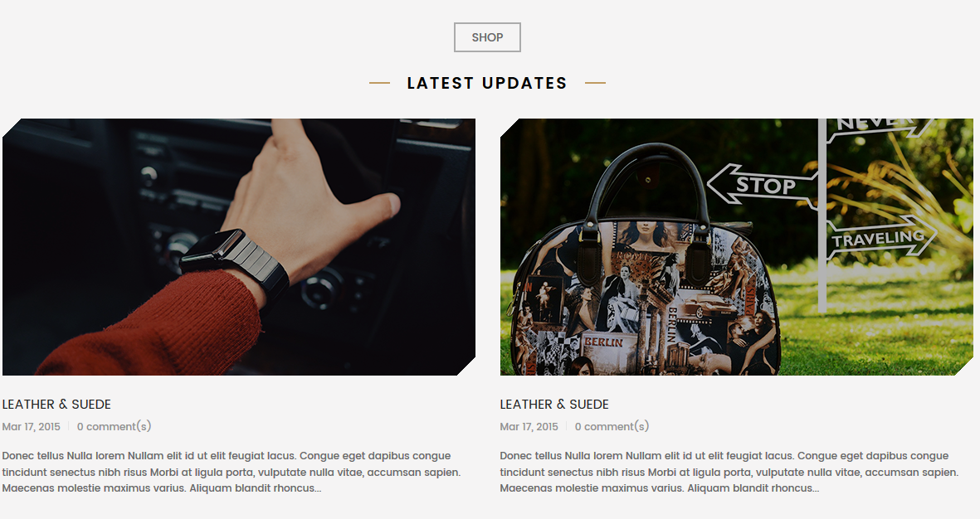980x519 pixels.
Task: Open the smartwatch blog post image
Action: [239, 247]
